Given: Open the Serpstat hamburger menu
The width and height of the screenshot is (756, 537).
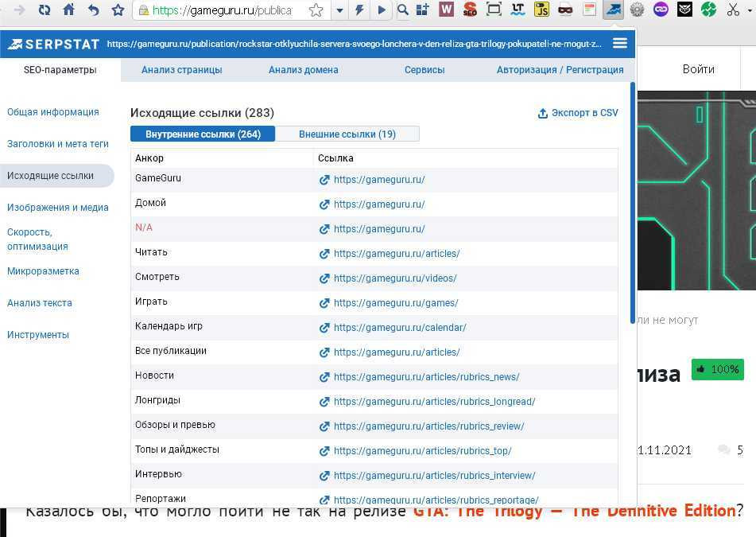Looking at the screenshot, I should coord(620,44).
